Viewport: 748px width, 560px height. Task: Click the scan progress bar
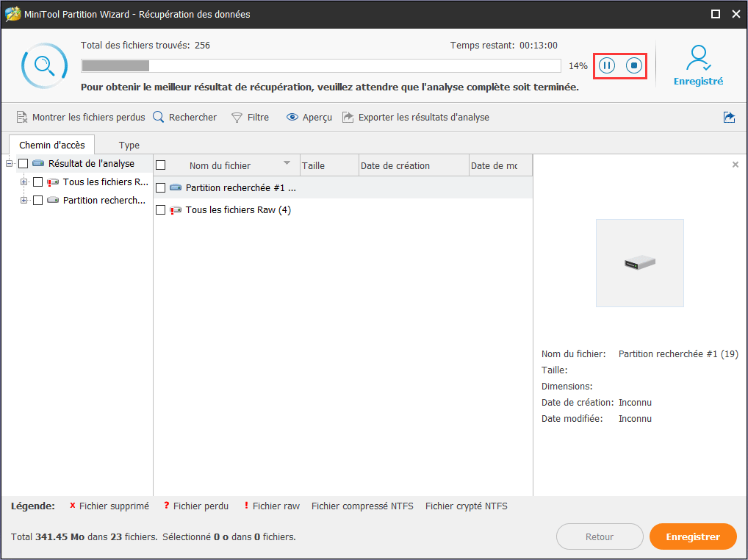point(321,66)
